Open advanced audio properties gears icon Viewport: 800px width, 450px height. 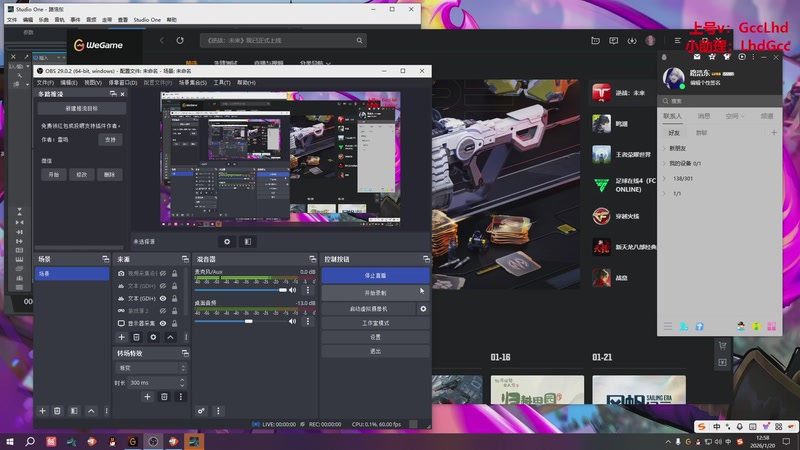(201, 411)
